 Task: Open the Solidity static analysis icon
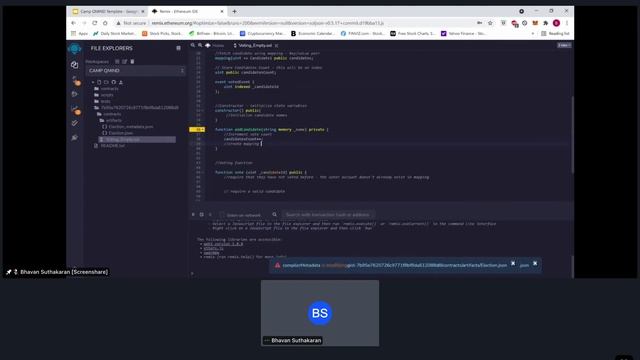(75, 109)
